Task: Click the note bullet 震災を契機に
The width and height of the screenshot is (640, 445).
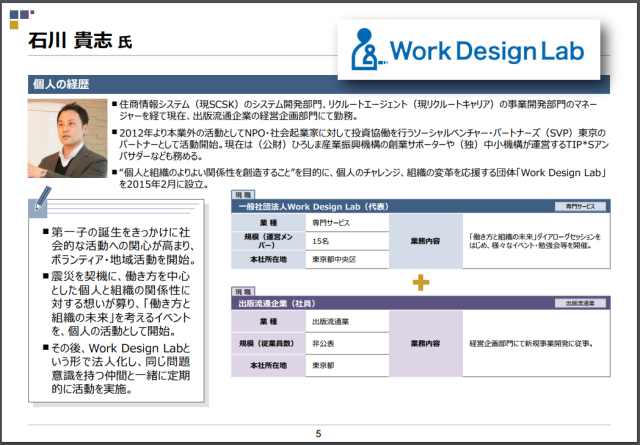Action: (x=117, y=303)
